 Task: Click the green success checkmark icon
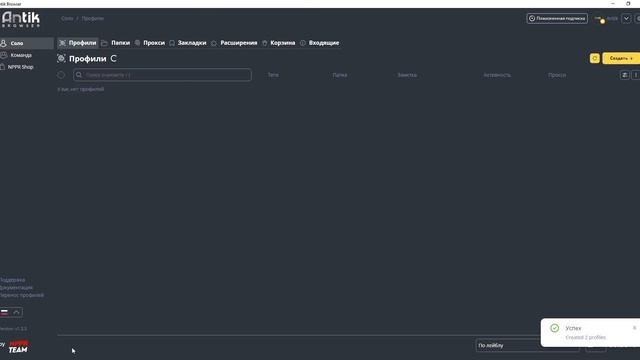pos(554,328)
